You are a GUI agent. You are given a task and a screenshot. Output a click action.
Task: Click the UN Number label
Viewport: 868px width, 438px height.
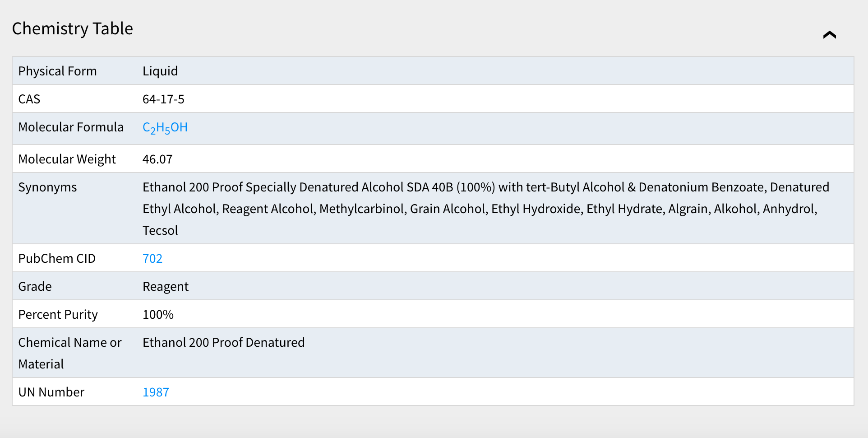pos(51,392)
